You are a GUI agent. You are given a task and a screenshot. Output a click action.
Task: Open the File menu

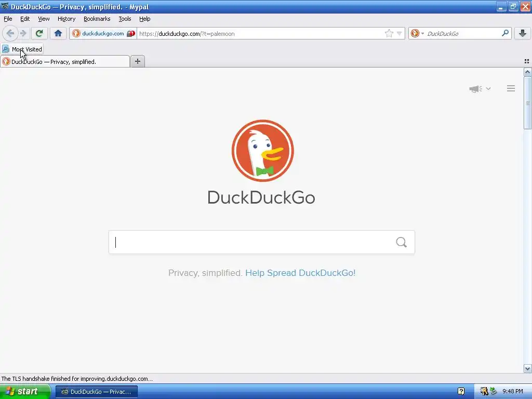[x=8, y=19]
